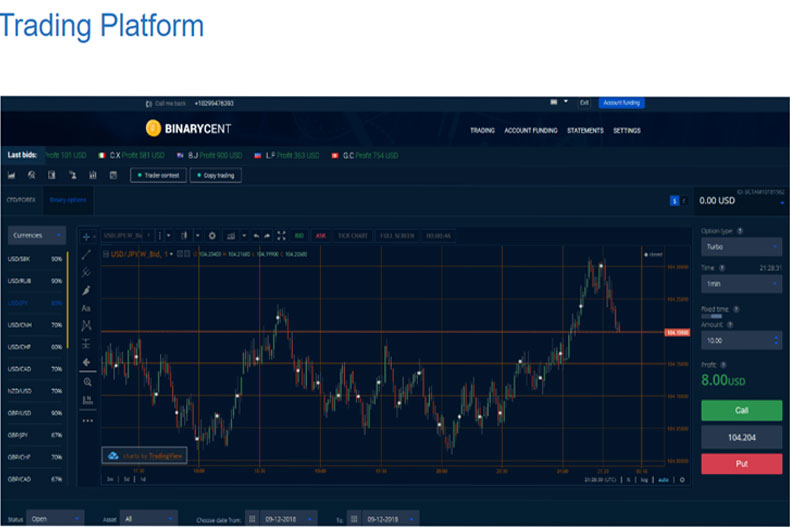
Task: Click the calendar icon beside Trader contest
Action: point(113,175)
